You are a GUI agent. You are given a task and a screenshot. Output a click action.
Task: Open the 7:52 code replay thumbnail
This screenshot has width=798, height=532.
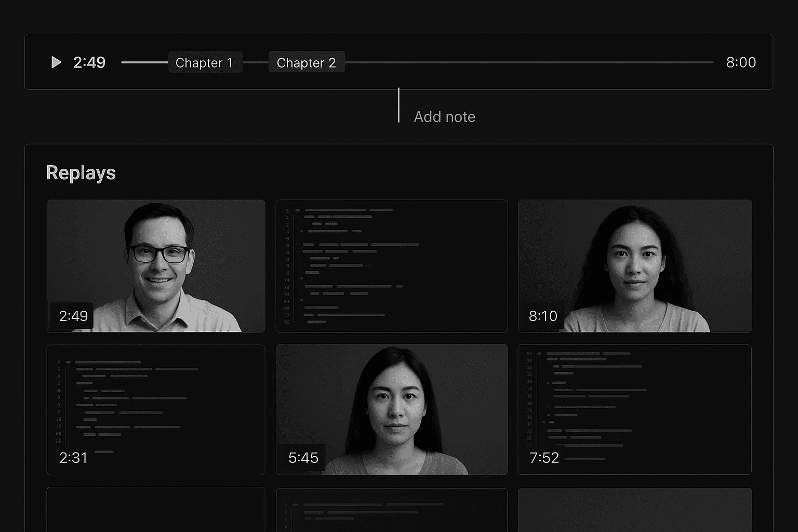tap(634, 409)
